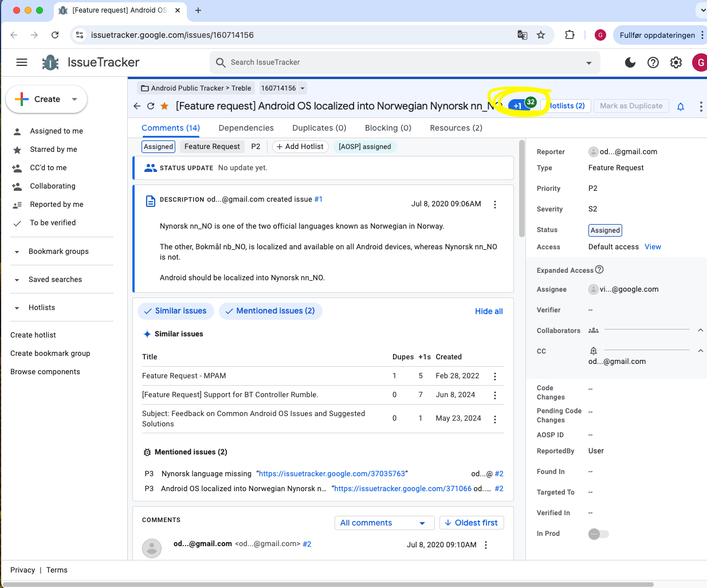The image size is (707, 588).
Task: Click the Create button
Action: 47,99
